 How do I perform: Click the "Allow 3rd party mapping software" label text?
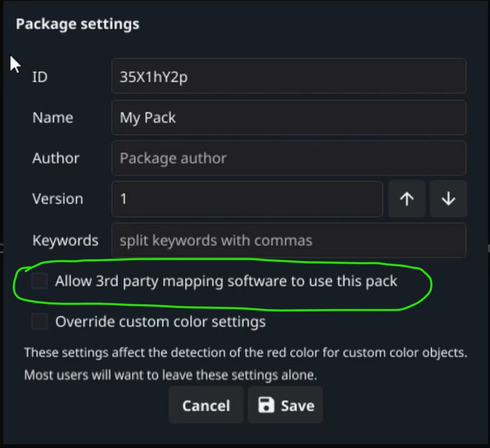coord(226,281)
